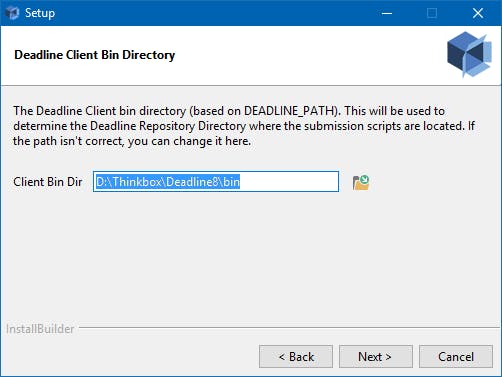The height and width of the screenshot is (377, 502).
Task: Click the white header banner background
Action: point(300,55)
